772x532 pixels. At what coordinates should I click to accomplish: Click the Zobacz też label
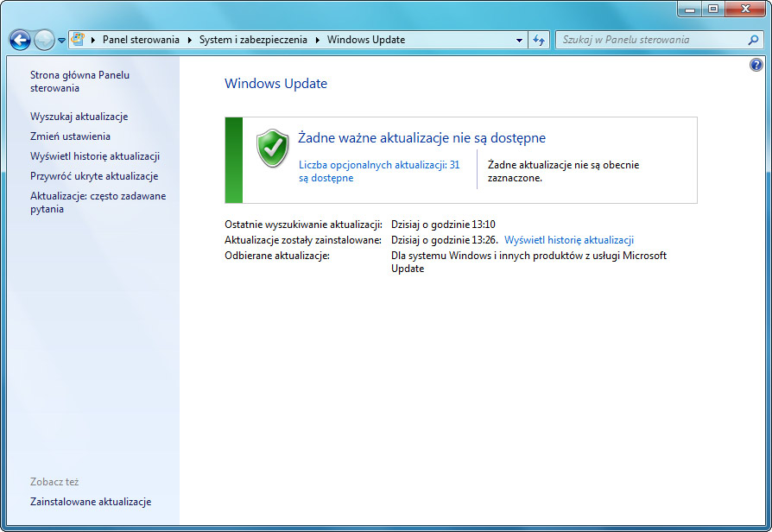coord(54,482)
